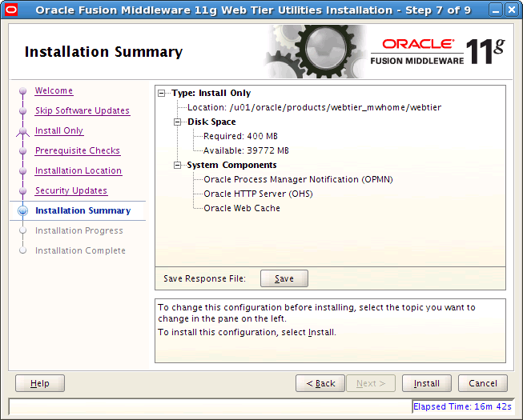Screen dimensions: 523x420
Task: Click the Installation Summary current-step icon
Action: pos(22,210)
